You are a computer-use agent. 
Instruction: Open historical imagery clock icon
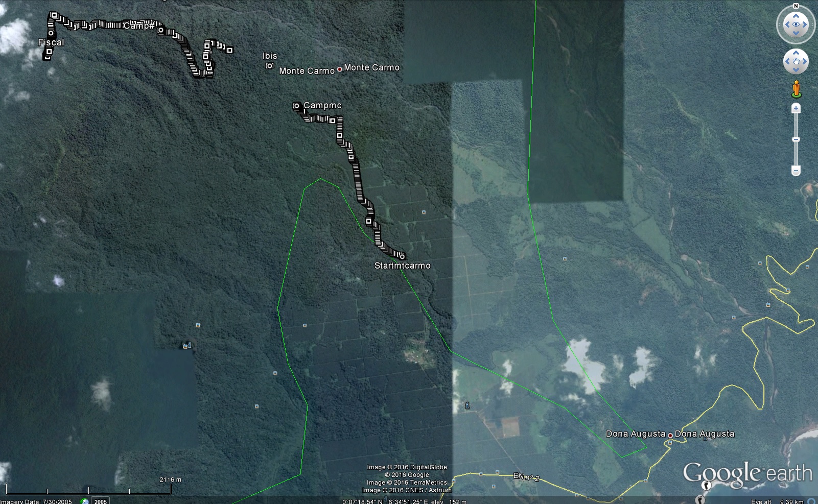[85, 501]
